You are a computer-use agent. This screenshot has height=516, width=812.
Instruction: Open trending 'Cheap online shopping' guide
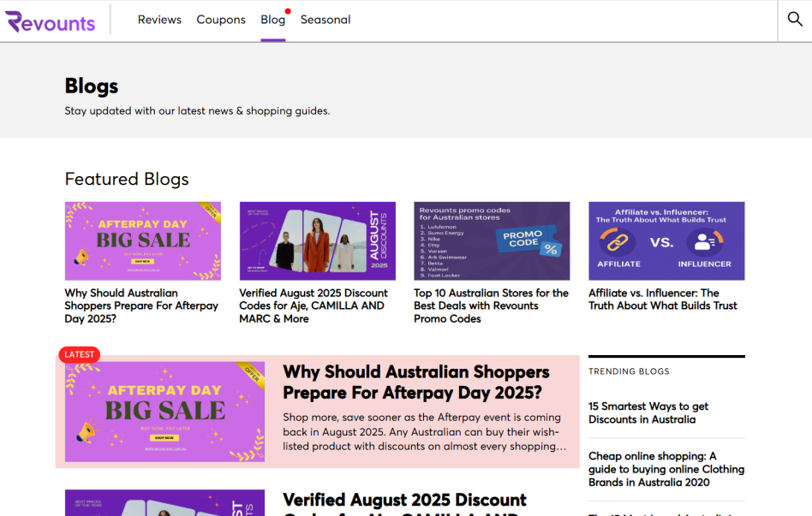pos(666,470)
